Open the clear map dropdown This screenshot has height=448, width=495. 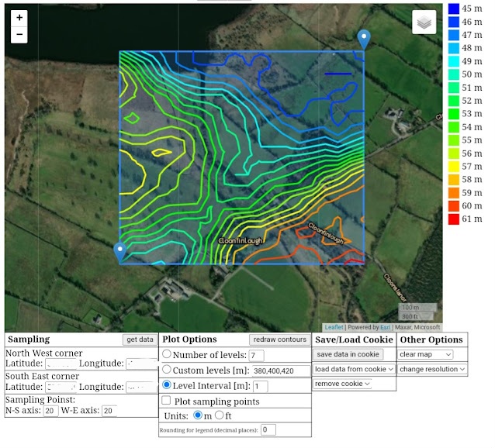(x=425, y=354)
